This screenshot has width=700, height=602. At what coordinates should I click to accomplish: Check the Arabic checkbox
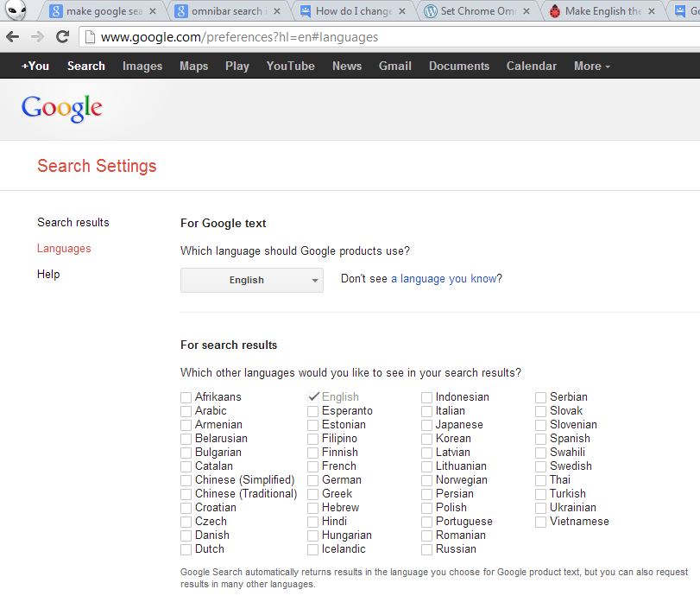click(x=186, y=411)
